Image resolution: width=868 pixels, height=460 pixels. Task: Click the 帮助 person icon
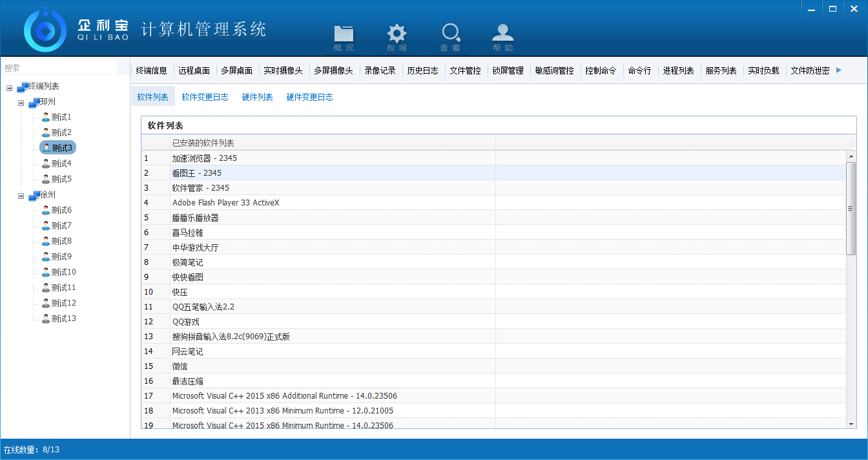[x=503, y=34]
